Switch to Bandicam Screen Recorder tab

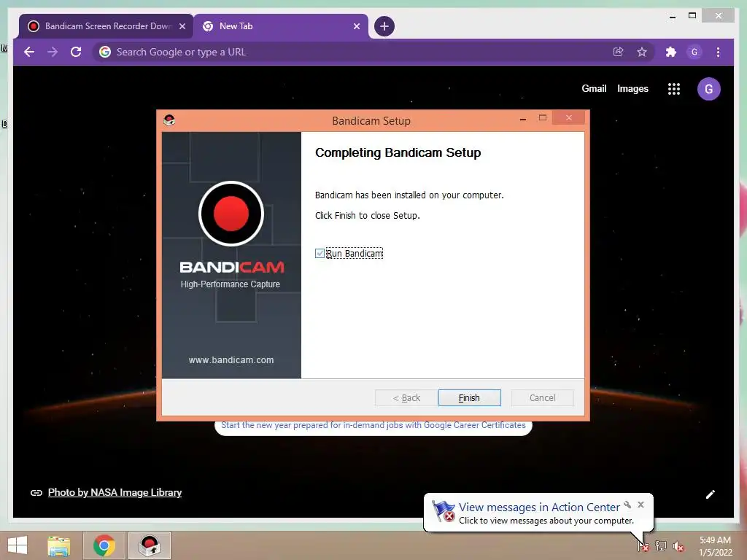(107, 26)
